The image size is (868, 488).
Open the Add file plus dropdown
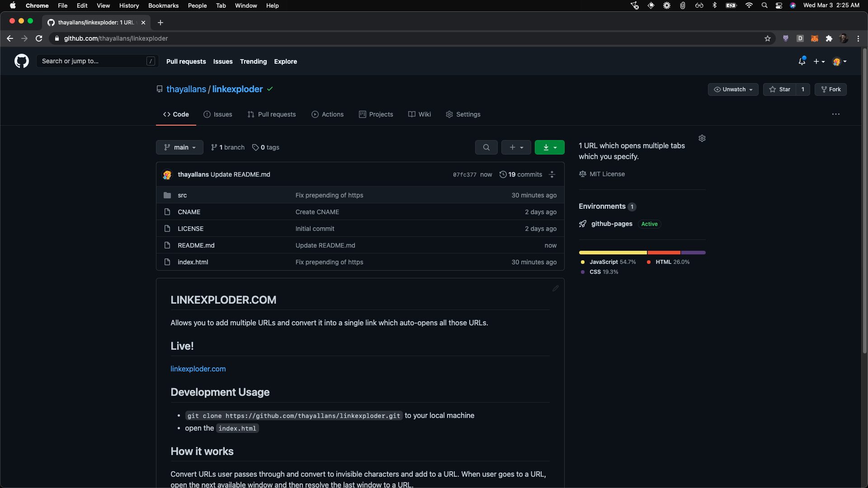516,147
